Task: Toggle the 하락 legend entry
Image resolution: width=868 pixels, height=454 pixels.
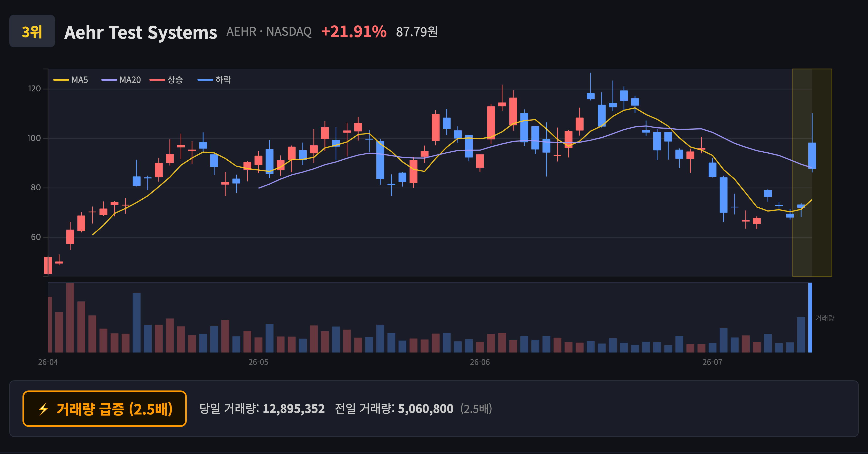Action: pyautogui.click(x=214, y=80)
